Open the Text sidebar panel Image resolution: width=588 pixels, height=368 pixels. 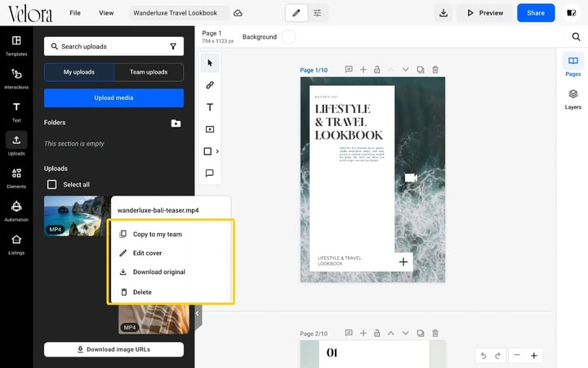click(16, 112)
